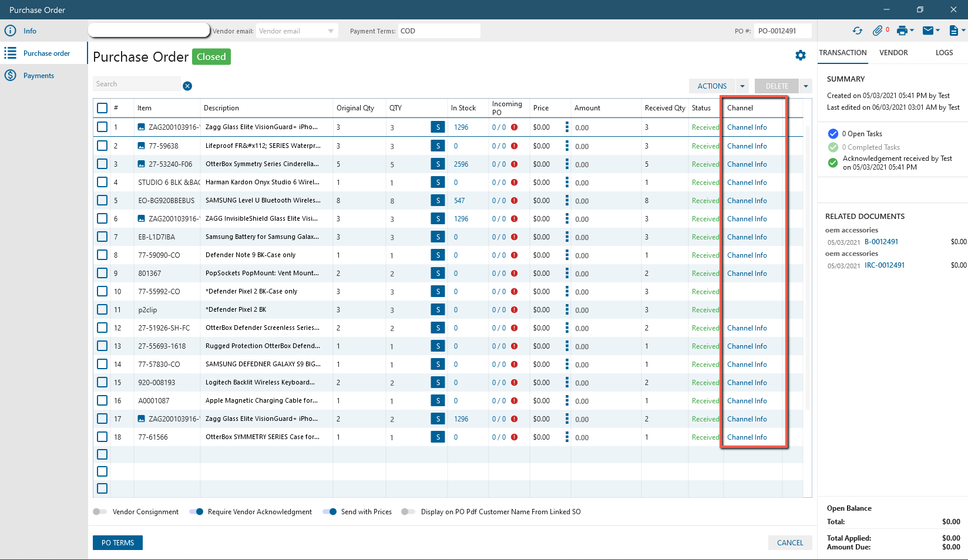
Task: Open the document icon dropdown arrow
Action: pos(963,31)
